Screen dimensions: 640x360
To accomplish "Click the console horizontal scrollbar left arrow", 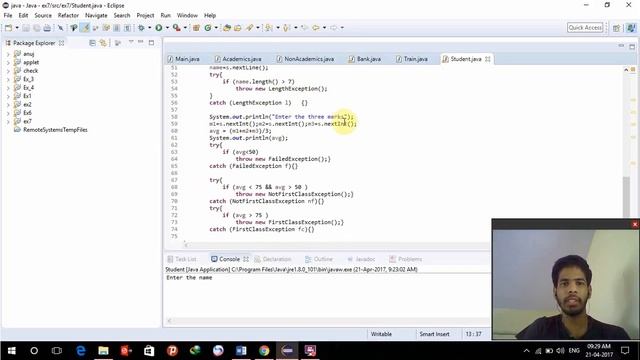I will pyautogui.click(x=169, y=321).
